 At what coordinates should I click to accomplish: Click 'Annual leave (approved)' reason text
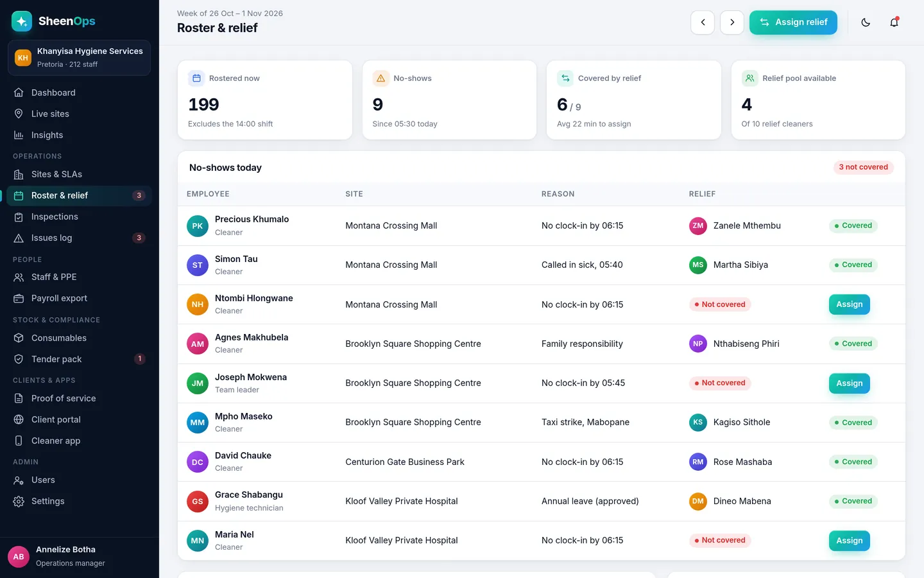(x=590, y=501)
